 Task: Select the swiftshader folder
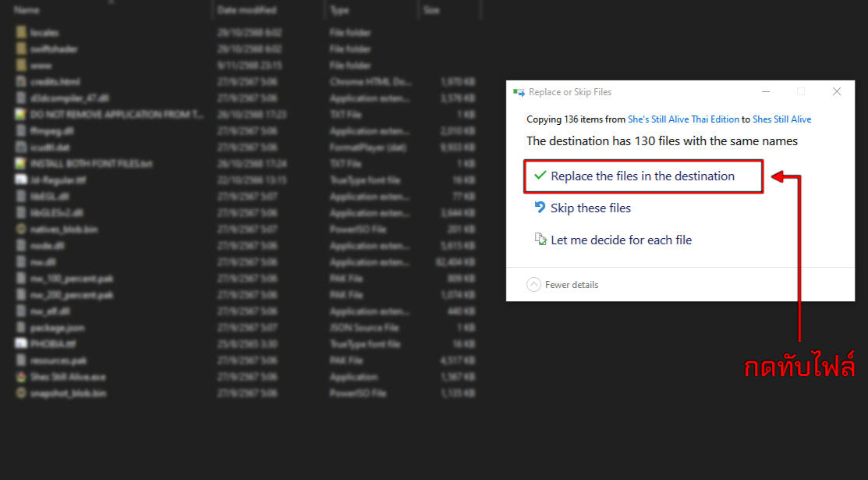[x=54, y=49]
